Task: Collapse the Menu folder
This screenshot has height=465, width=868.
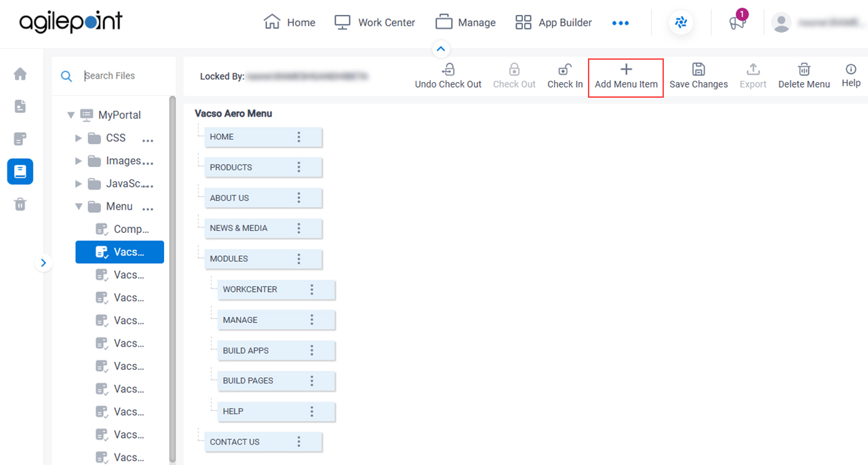Action: (x=79, y=206)
